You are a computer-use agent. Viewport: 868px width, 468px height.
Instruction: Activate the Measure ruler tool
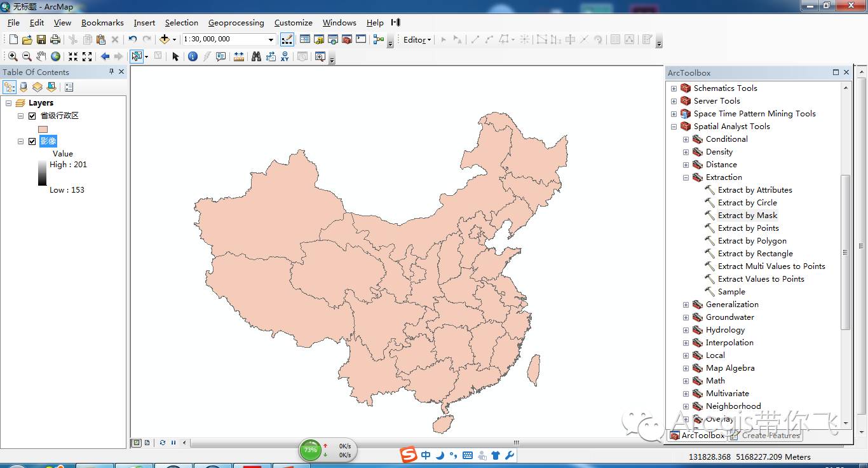click(238, 57)
